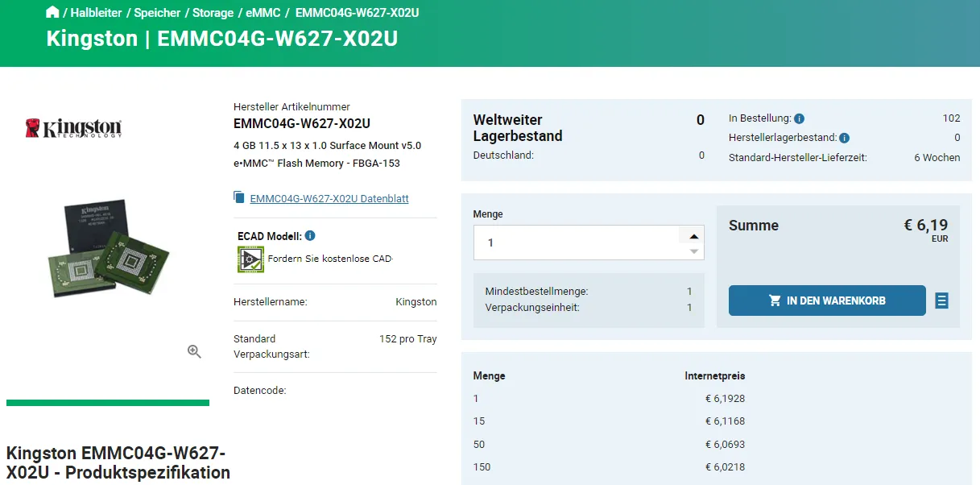Select the price € 6,0693 for quantity 50
This screenshot has width=980, height=485.
tap(725, 445)
